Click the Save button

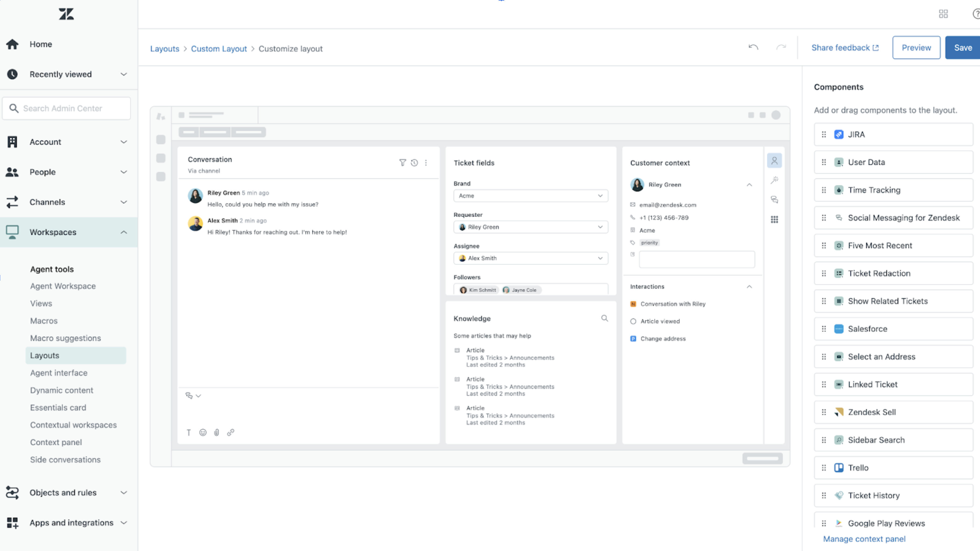[x=962, y=47]
